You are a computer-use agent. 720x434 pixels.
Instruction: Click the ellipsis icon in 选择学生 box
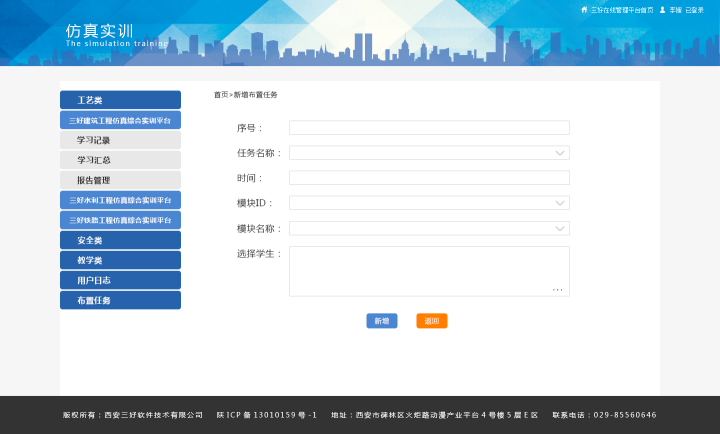(558, 289)
